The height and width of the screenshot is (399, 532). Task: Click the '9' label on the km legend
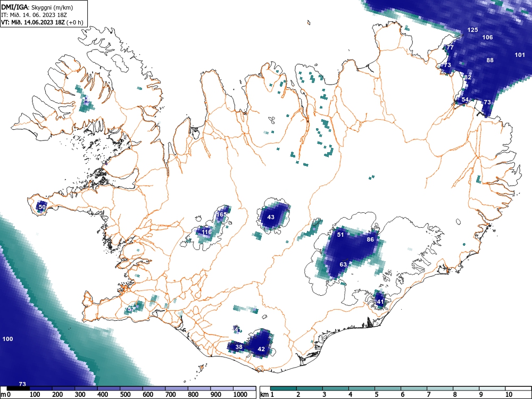point(481,395)
